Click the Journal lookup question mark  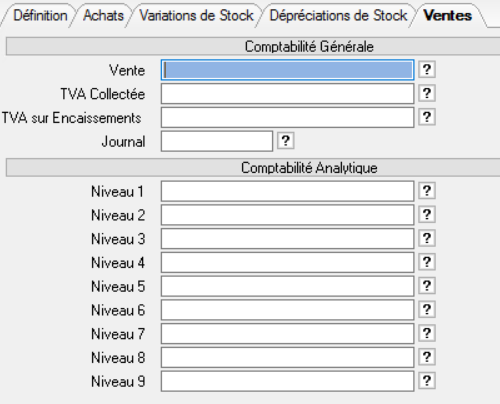[x=286, y=141]
